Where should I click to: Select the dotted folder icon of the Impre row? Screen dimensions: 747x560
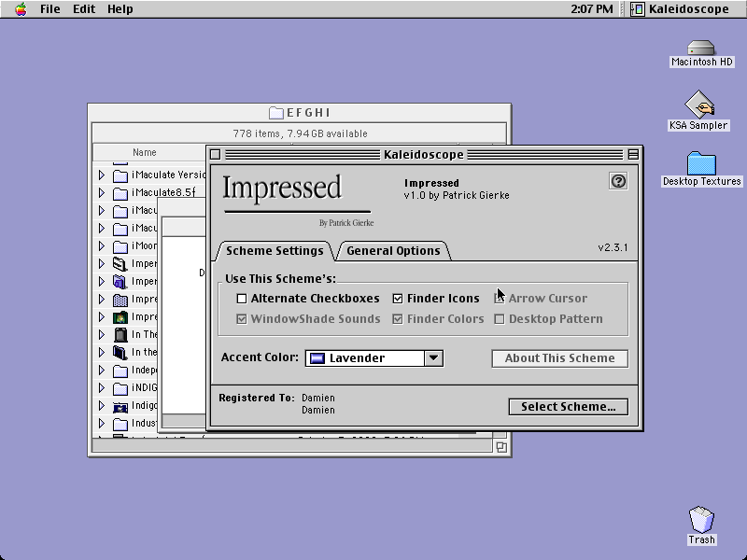[120, 300]
